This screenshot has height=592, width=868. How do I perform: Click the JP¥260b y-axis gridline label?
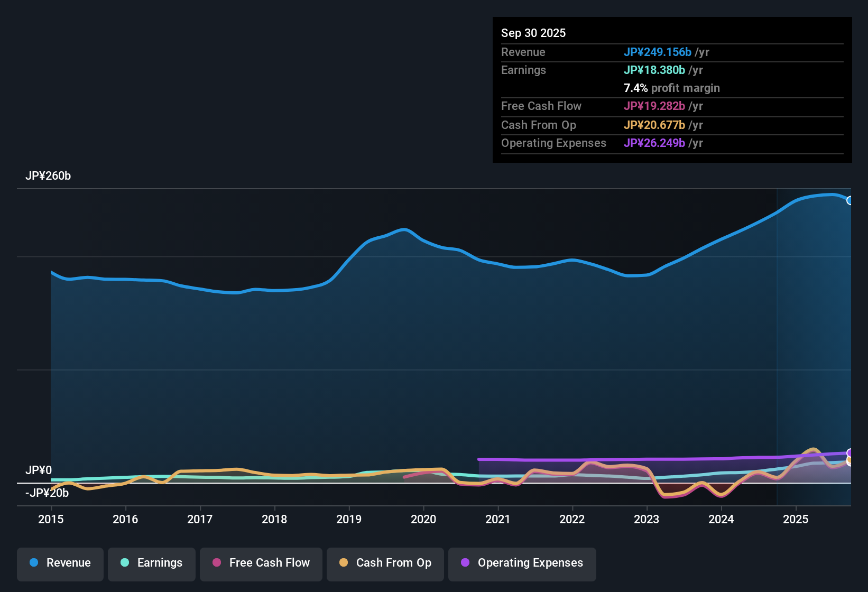(x=49, y=176)
